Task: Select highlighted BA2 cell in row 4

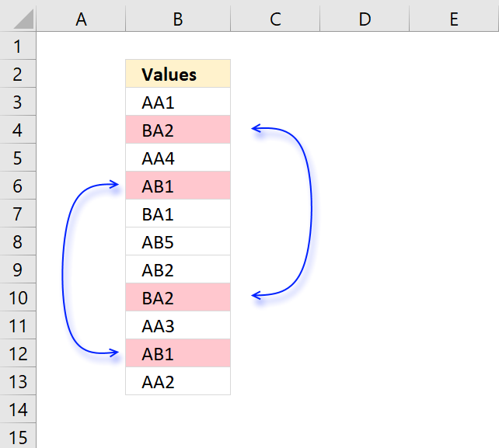Action: [x=178, y=130]
